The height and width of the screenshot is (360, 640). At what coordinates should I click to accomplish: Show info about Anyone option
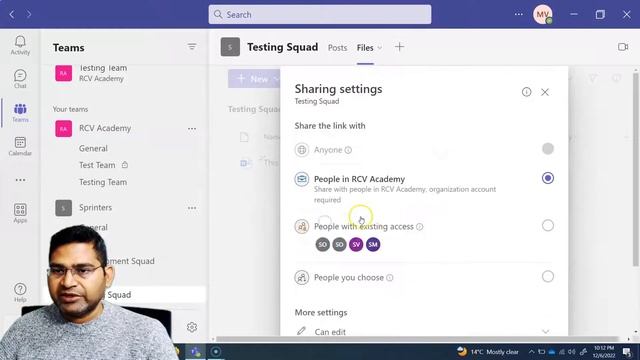click(348, 150)
